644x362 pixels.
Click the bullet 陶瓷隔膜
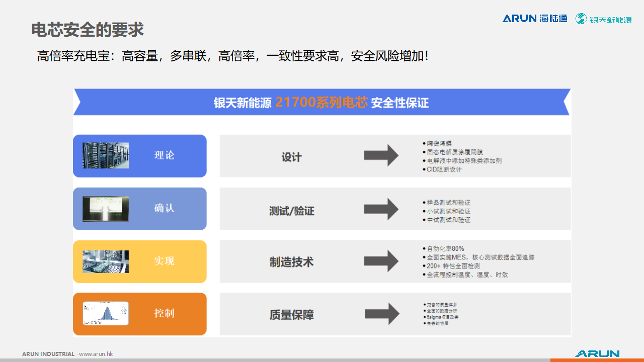click(437, 144)
